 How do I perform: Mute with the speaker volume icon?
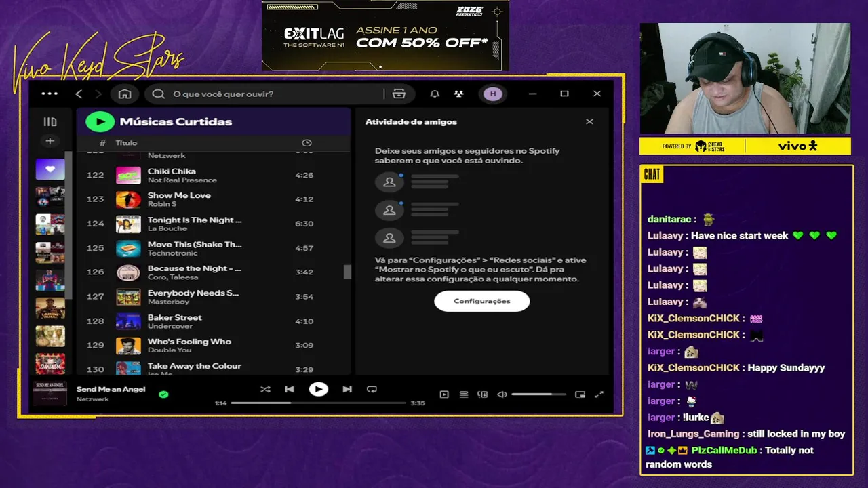502,394
